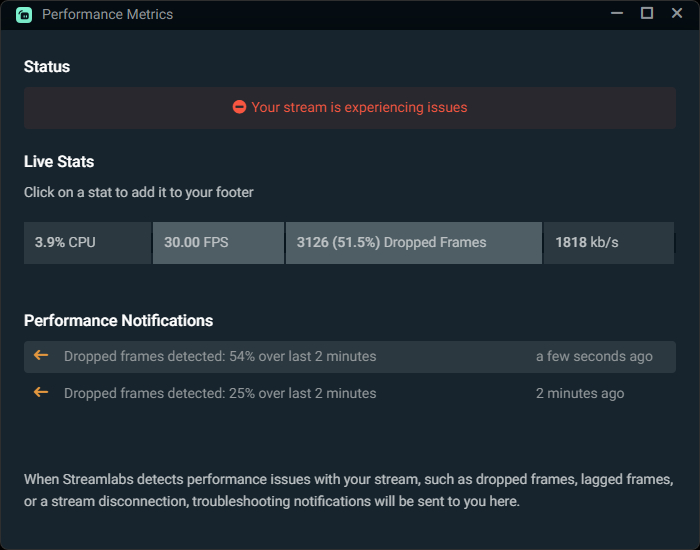Screen dimensions: 700x550
Task: Click the "2 minutes ago" timestamp
Action: coord(580,394)
